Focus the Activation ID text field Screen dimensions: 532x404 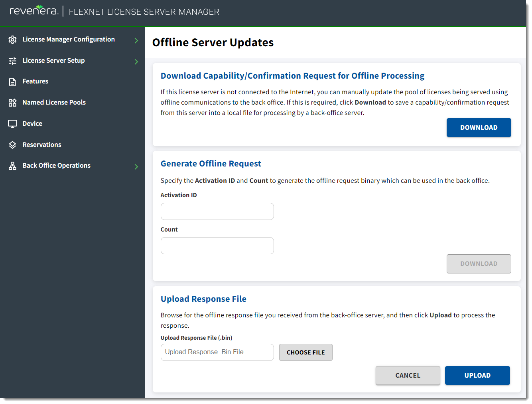point(217,212)
